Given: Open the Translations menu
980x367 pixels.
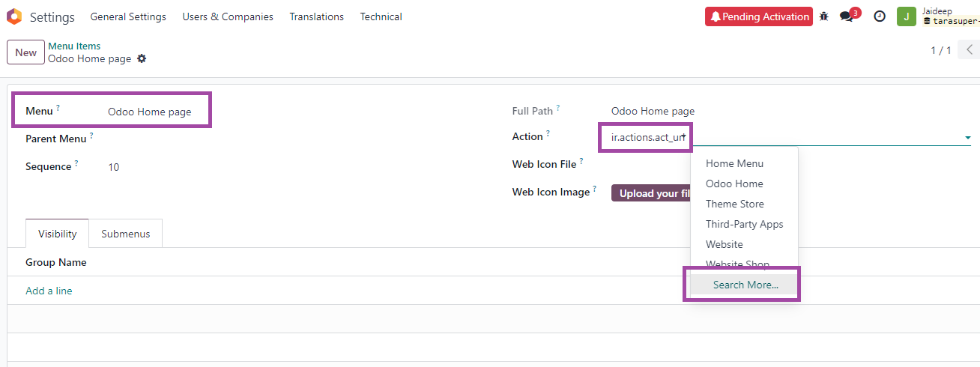Looking at the screenshot, I should point(317,16).
